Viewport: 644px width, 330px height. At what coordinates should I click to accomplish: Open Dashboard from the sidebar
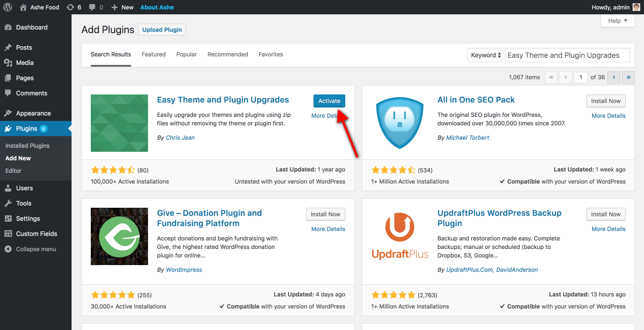(31, 27)
